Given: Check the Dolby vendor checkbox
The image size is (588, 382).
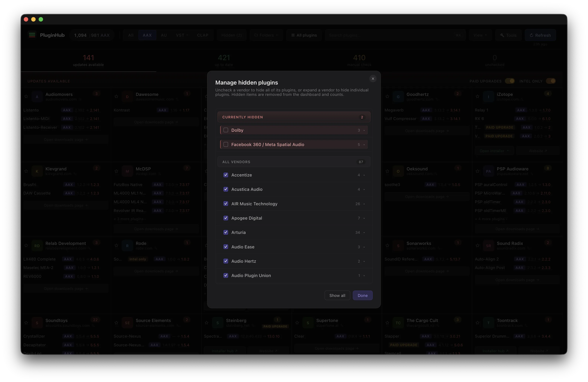Looking at the screenshot, I should click(226, 130).
